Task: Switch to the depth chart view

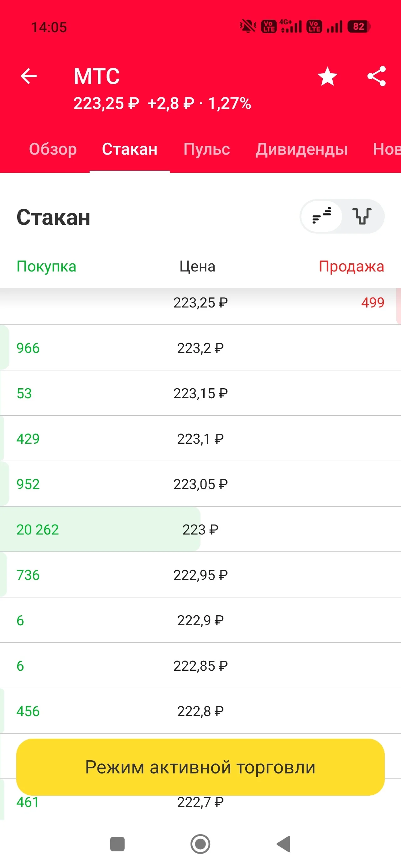Action: [362, 216]
